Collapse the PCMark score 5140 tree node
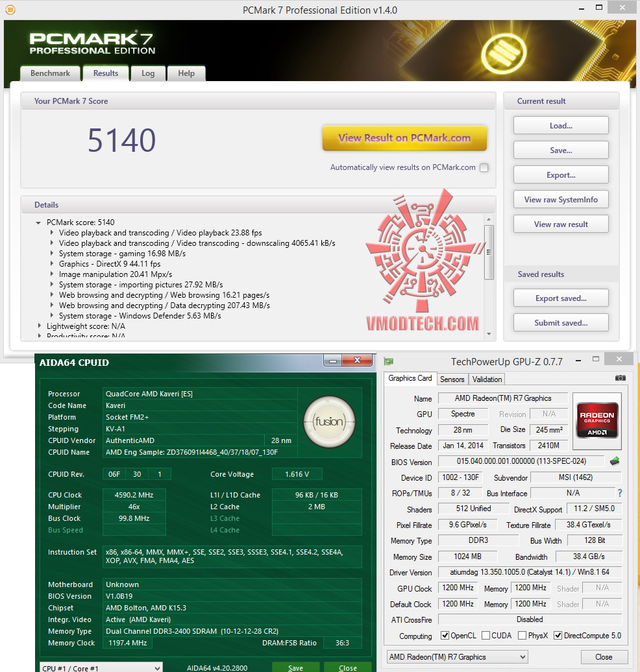This screenshot has height=672, width=640. pos(38,223)
